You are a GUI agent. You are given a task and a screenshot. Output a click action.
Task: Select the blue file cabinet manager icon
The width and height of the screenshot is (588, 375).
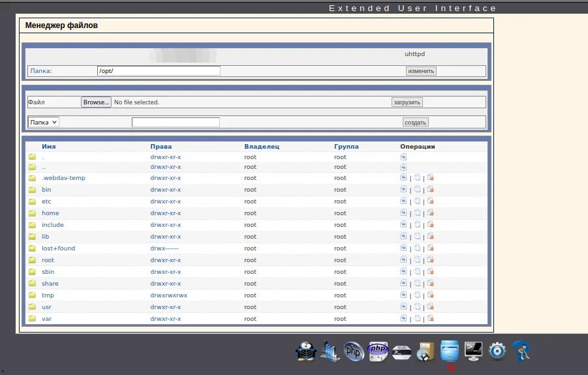(x=450, y=351)
